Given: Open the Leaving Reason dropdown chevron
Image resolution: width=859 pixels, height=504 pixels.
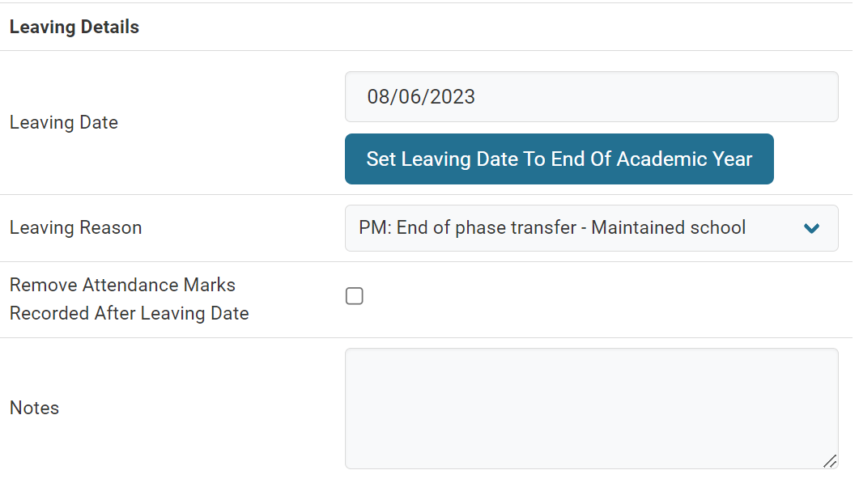Looking at the screenshot, I should 811,228.
